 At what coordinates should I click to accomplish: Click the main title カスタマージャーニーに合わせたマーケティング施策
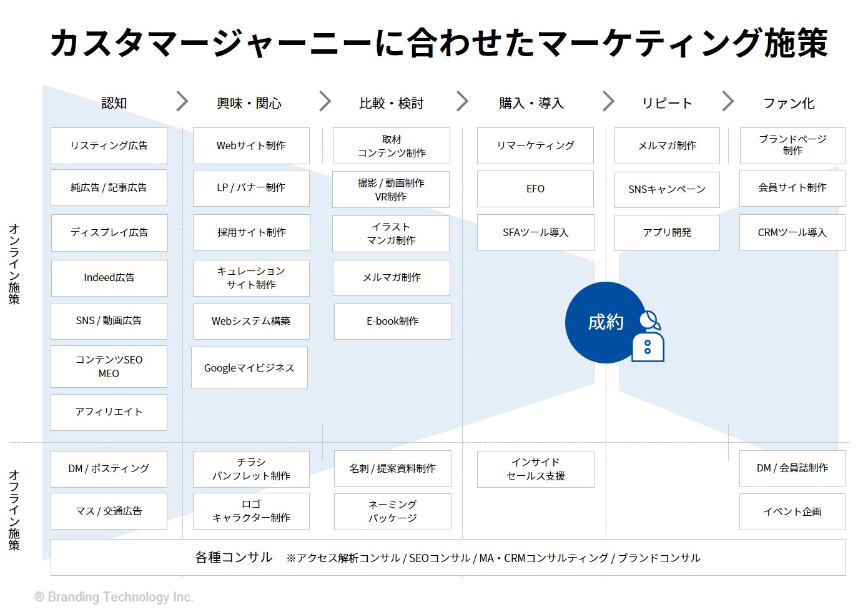point(439,42)
